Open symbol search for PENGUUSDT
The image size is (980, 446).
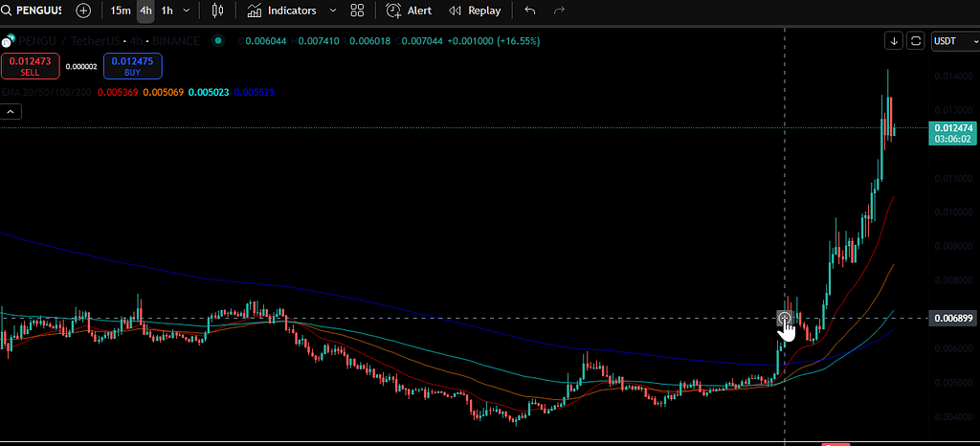[32, 11]
